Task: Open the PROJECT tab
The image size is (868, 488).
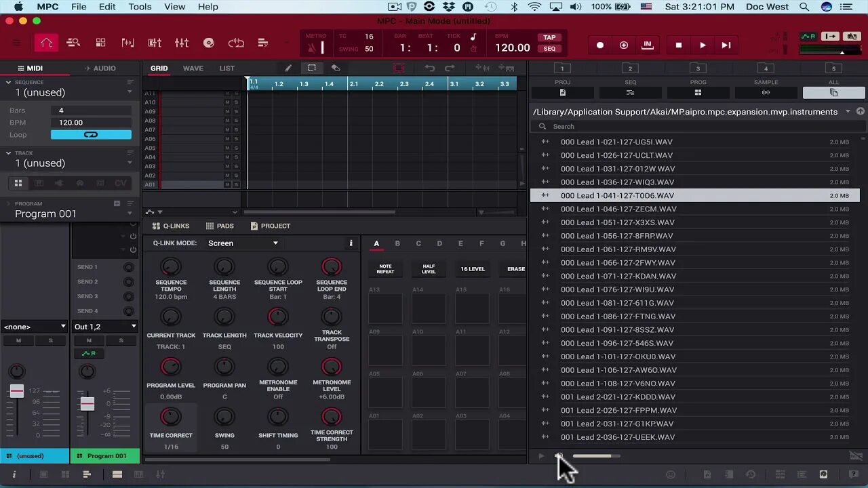Action: coord(270,226)
